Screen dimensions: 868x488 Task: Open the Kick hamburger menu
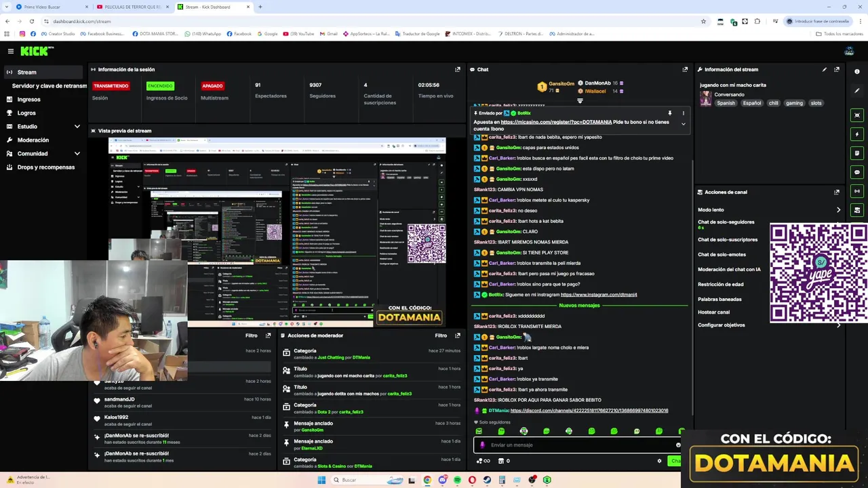pyautogui.click(x=10, y=51)
